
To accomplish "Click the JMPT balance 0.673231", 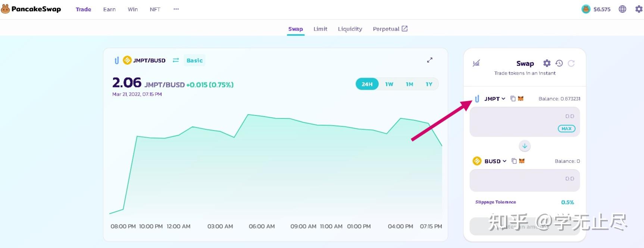I will [559, 99].
